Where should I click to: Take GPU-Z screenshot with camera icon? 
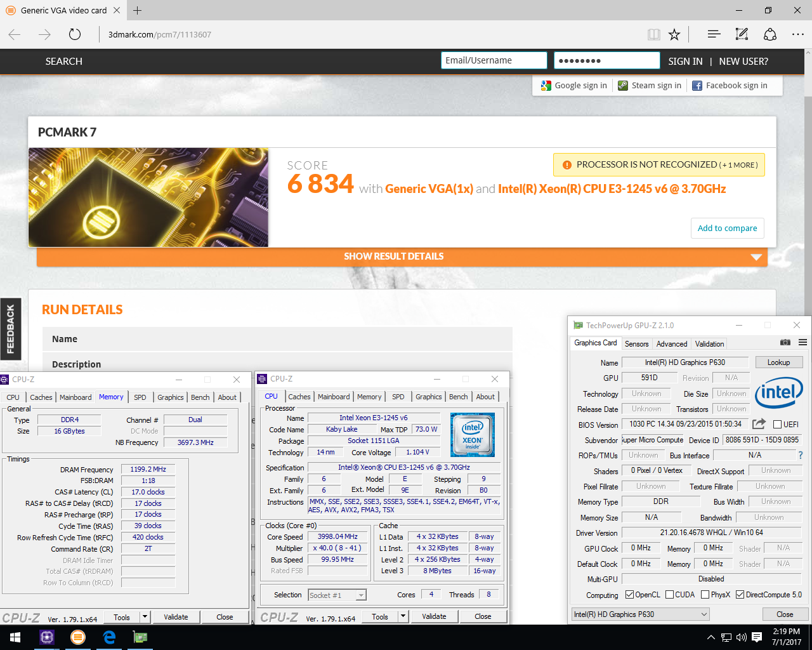tap(785, 342)
